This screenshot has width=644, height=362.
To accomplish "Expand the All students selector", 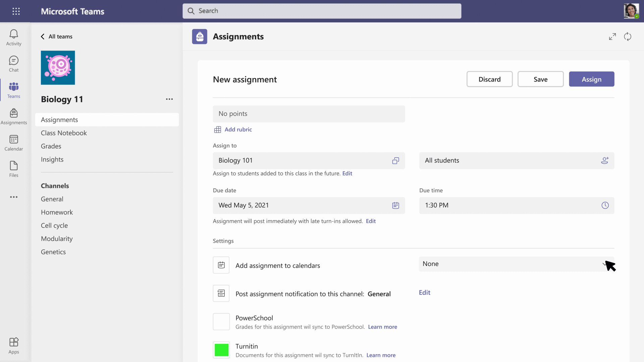I will click(x=605, y=161).
